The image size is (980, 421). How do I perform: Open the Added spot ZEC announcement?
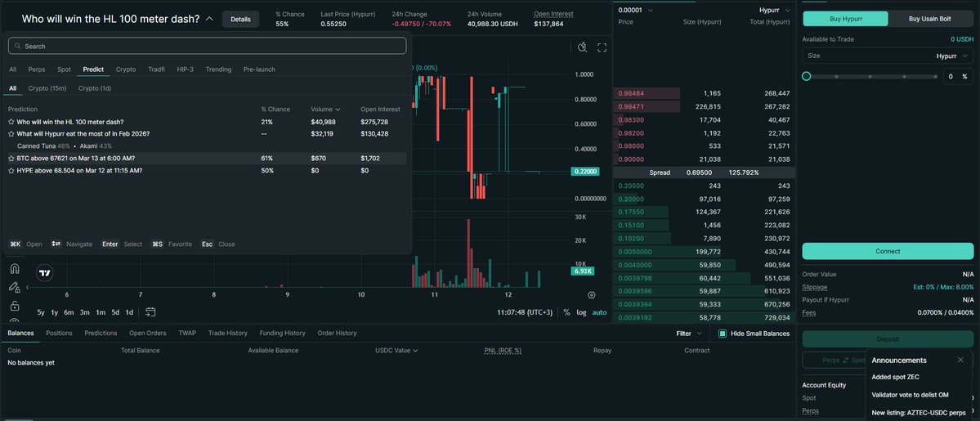pyautogui.click(x=895, y=377)
